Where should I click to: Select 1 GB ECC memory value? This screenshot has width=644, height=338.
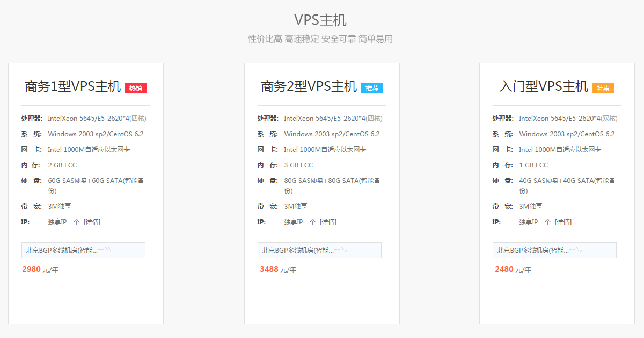click(533, 165)
